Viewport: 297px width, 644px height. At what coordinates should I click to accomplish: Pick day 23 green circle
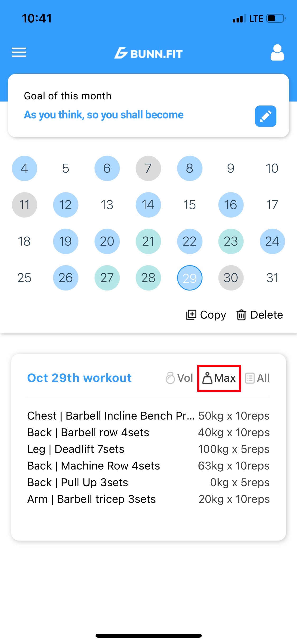(231, 241)
